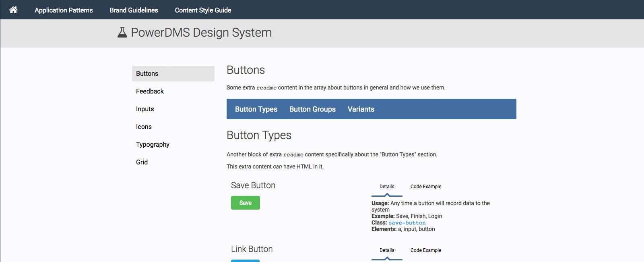
Task: Go to Content Style Guide
Action: coord(203,10)
